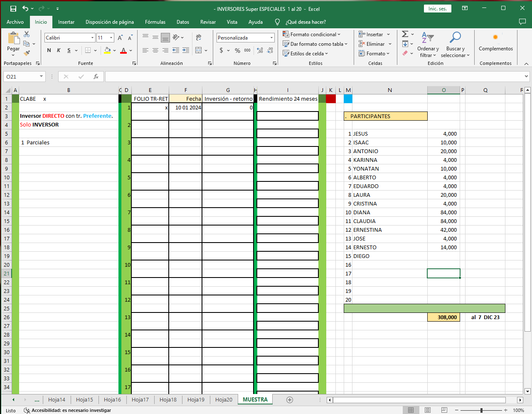Switch to the Hoja17 sheet tab
The height and width of the screenshot is (414, 532).
click(x=140, y=400)
